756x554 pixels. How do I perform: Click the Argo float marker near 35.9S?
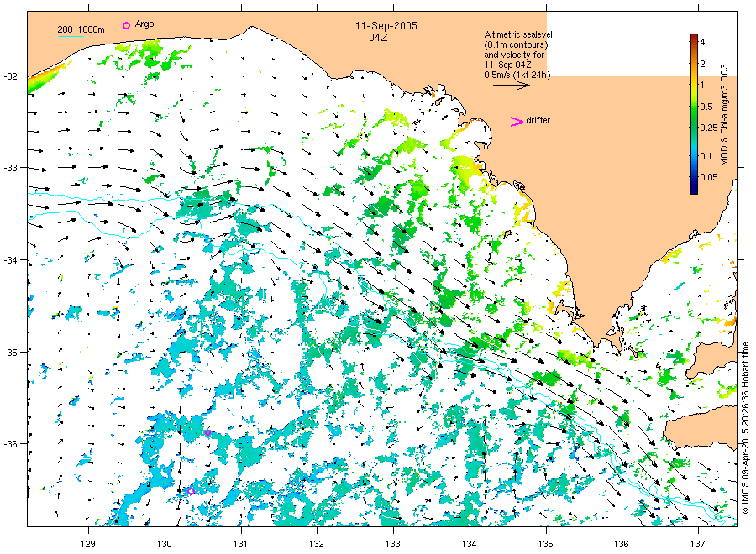pyautogui.click(x=207, y=432)
